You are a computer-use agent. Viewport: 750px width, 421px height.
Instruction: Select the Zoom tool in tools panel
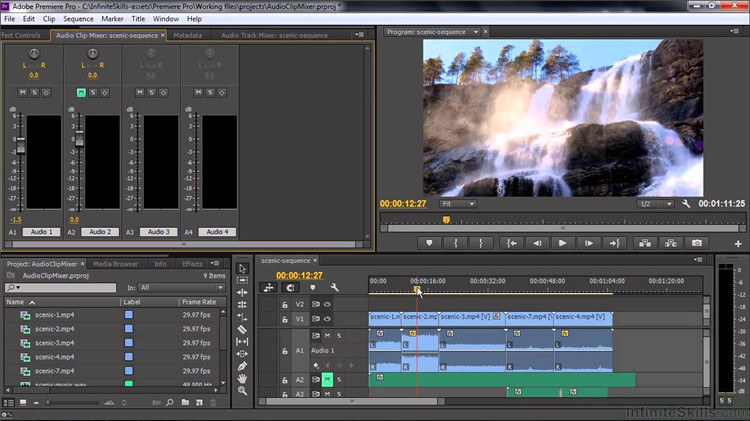point(242,391)
